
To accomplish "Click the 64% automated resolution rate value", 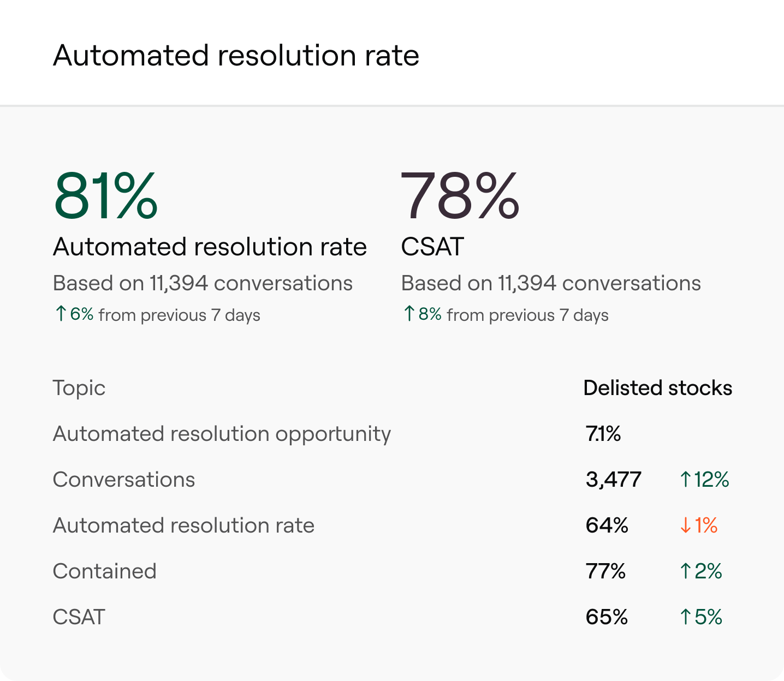I will coord(607,525).
